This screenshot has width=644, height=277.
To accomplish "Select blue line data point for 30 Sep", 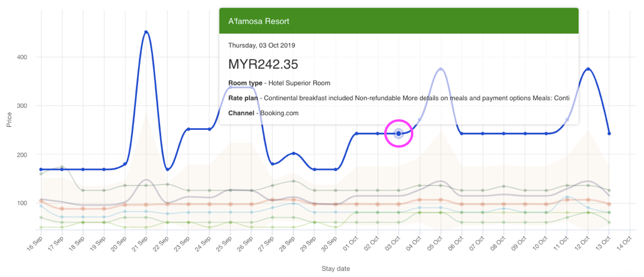I will [336, 169].
